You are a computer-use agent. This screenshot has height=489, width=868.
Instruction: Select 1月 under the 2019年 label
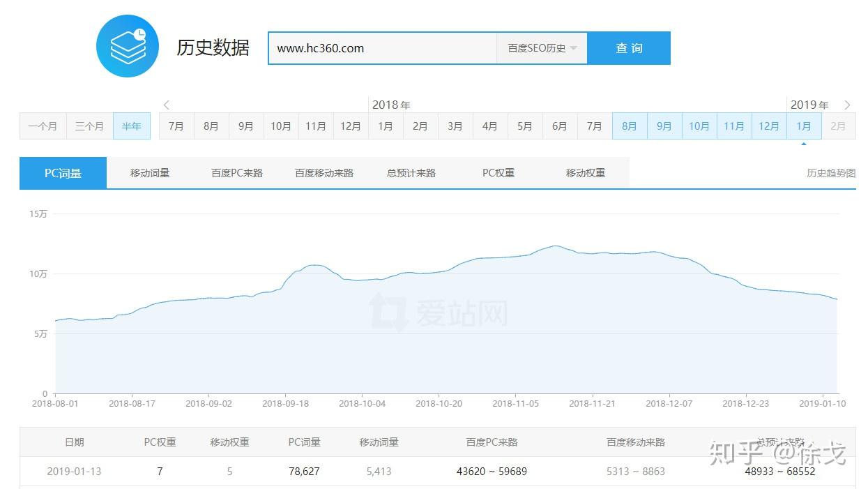coord(804,126)
